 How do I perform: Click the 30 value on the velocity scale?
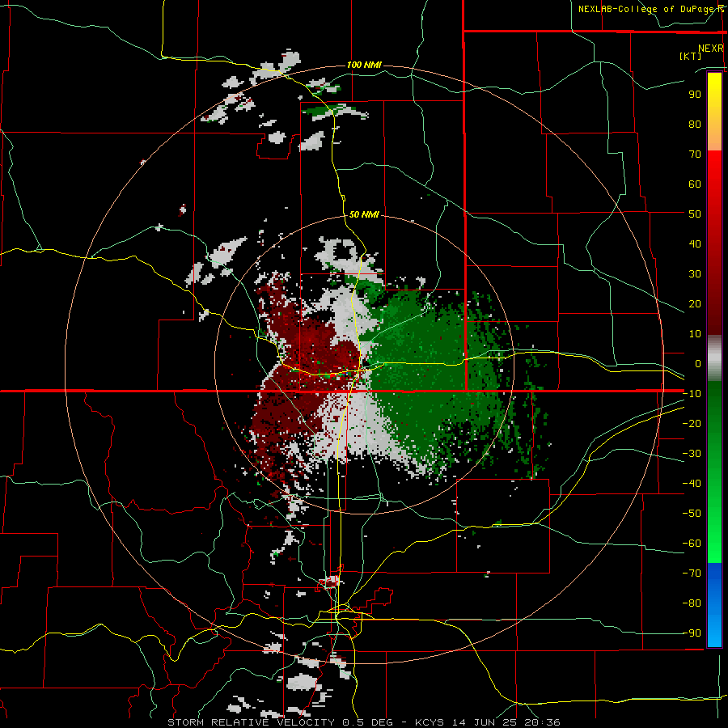click(x=695, y=274)
